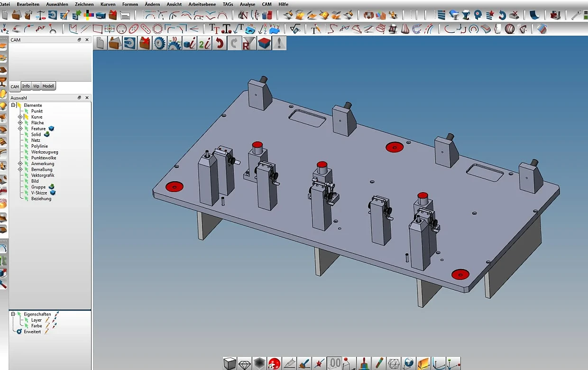Toggle selection arrow for Solid element

[27, 135]
